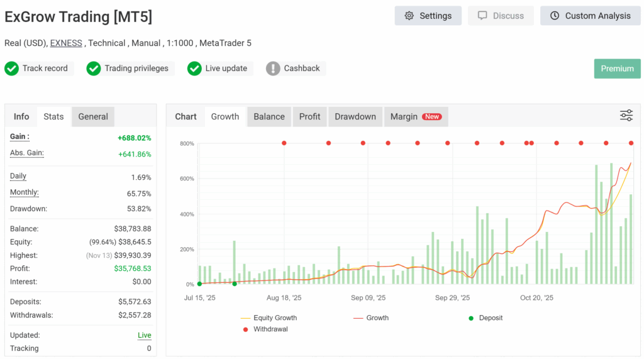Click the green deposit marker at Jul 15
The image size is (644, 359).
[x=199, y=284]
